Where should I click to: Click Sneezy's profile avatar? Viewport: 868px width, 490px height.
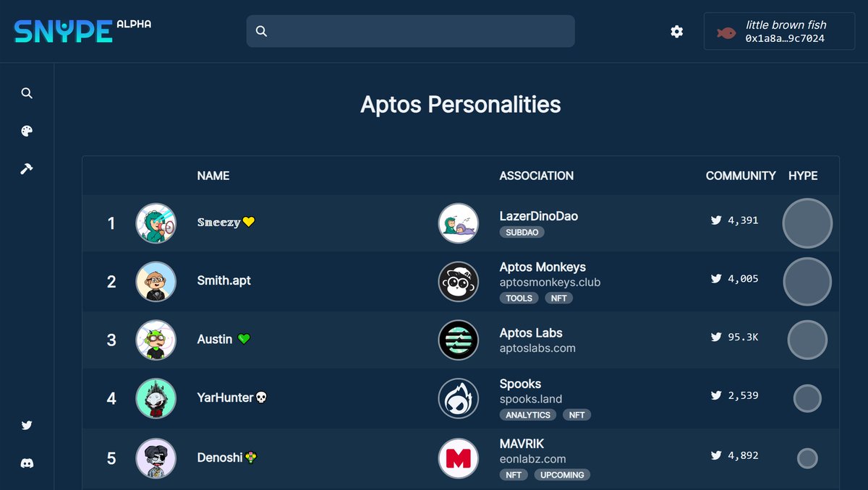[156, 223]
